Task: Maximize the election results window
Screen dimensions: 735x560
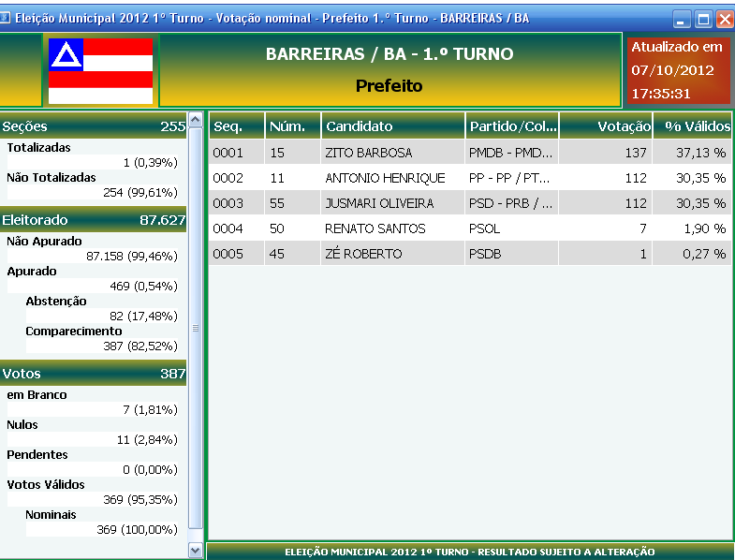Action: coord(702,18)
